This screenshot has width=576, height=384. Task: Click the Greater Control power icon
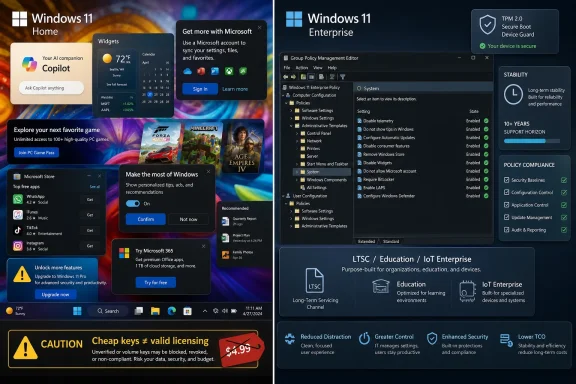pyautogui.click(x=364, y=338)
